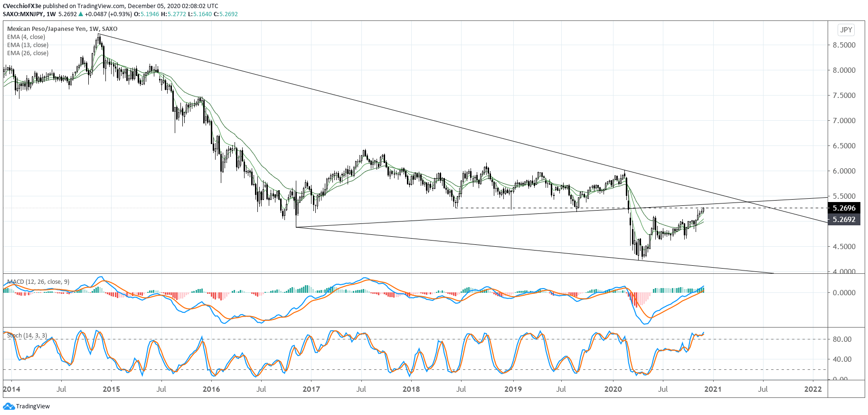Image resolution: width=868 pixels, height=415 pixels.
Task: Click the gray 5.2692 price label
Action: (844, 220)
